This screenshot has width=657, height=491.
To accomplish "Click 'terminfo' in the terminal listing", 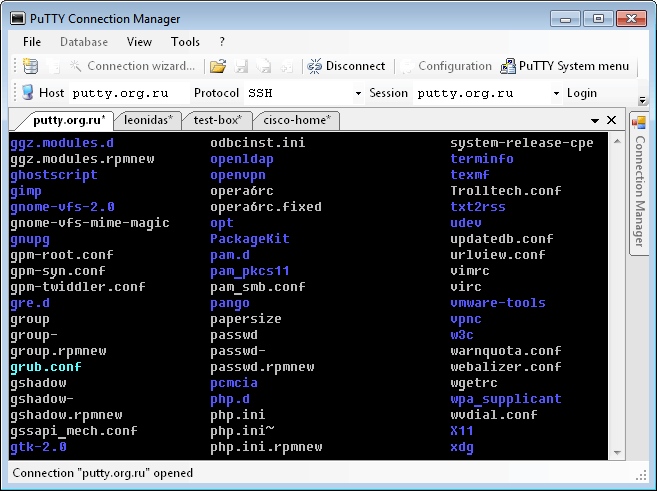I will (x=482, y=159).
